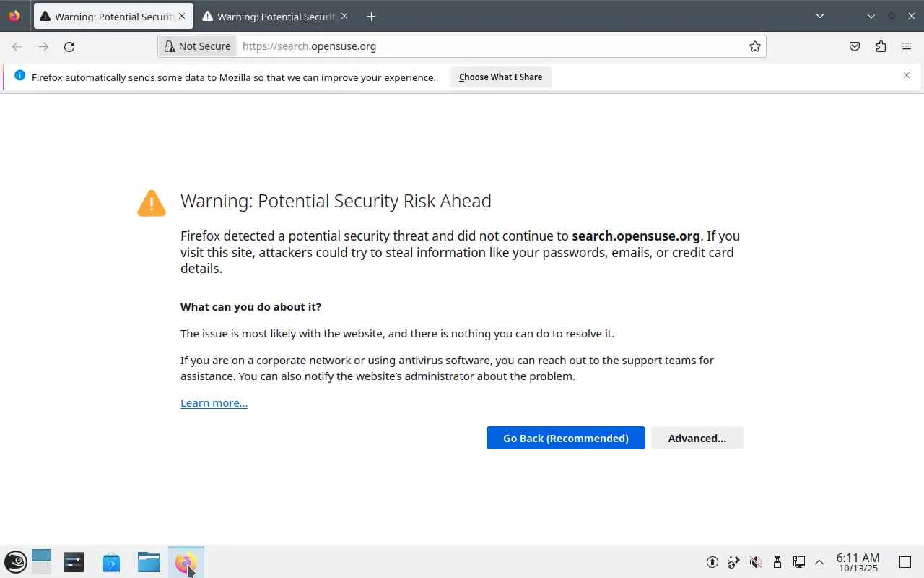
Task: Open the List all tabs dropdown
Action: pyautogui.click(x=820, y=16)
